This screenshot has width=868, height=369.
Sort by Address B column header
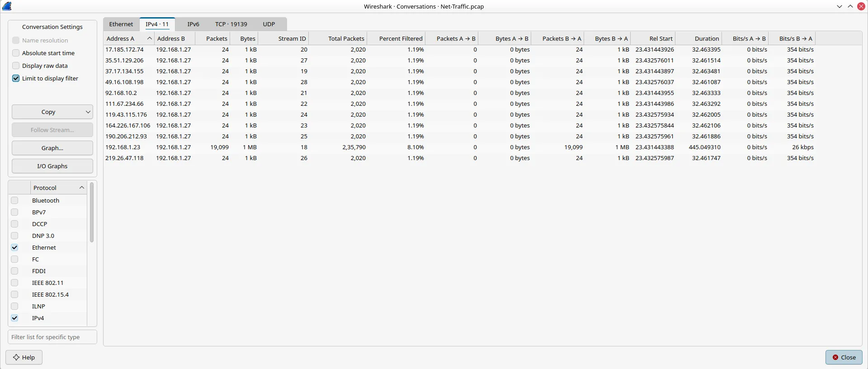click(175, 38)
